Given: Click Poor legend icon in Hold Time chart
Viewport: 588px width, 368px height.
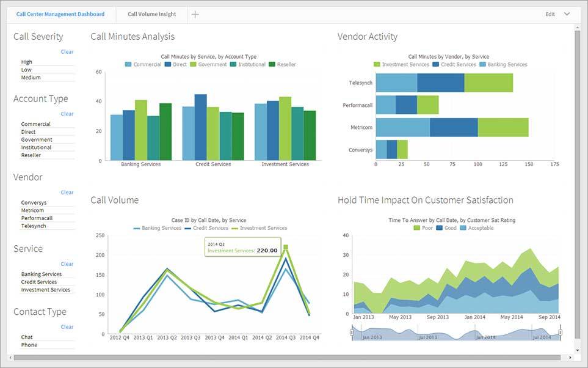Looking at the screenshot, I should [417, 228].
